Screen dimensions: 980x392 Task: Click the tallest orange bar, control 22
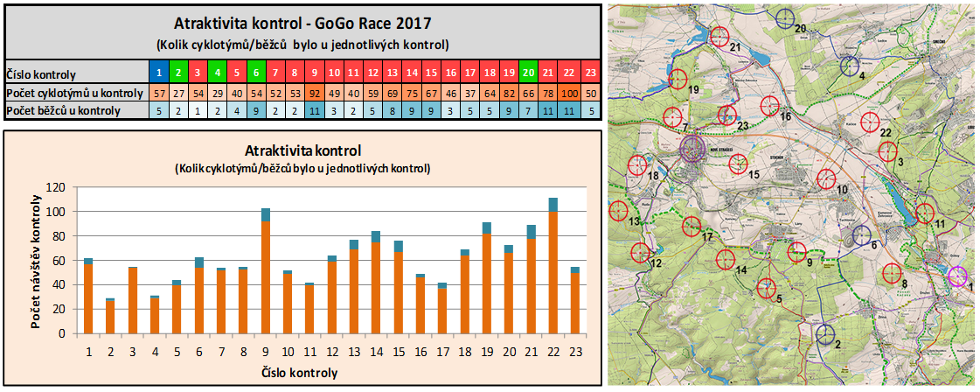coord(553,273)
